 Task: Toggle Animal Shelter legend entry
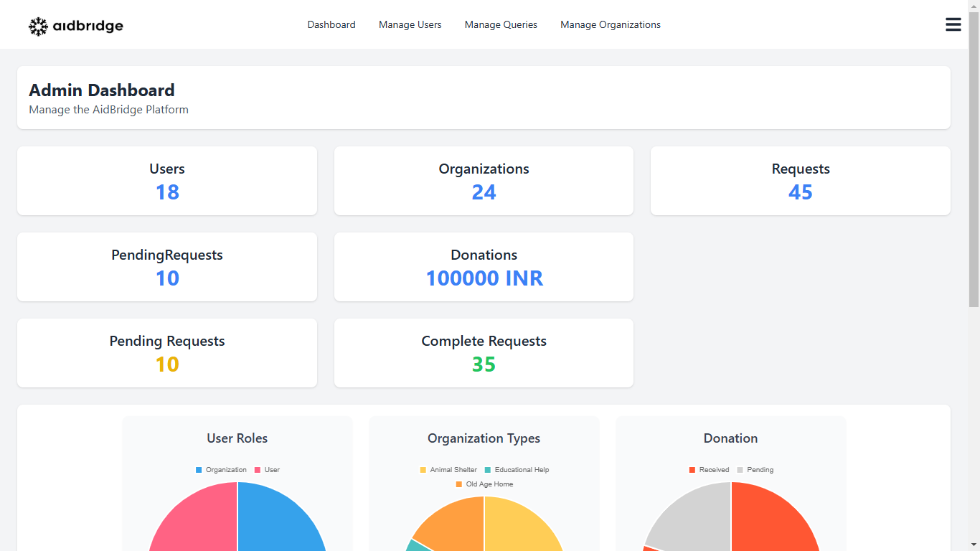tap(448, 470)
